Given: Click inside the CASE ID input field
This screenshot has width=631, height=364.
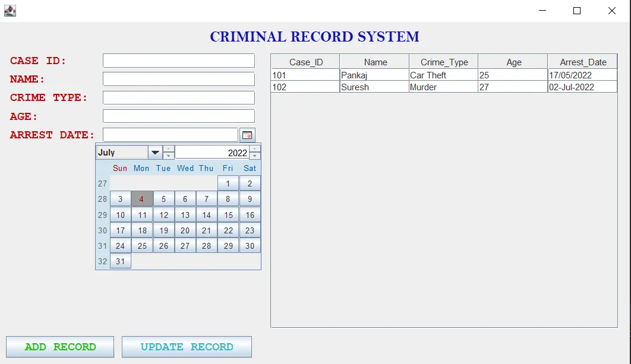Looking at the screenshot, I should (178, 60).
